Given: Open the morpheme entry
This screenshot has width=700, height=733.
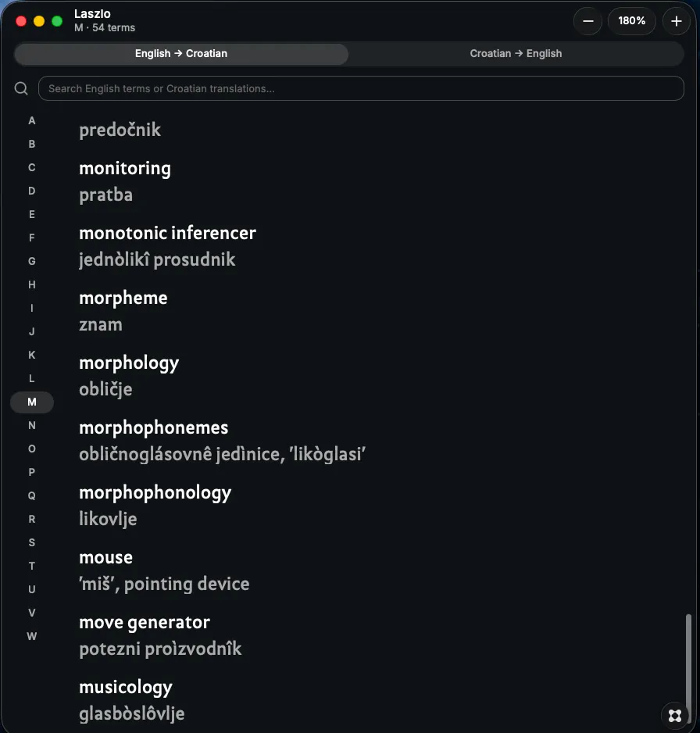Looking at the screenshot, I should pyautogui.click(x=123, y=298).
